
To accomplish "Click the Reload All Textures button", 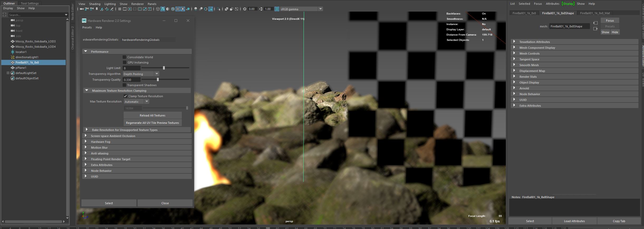I will pos(152,115).
